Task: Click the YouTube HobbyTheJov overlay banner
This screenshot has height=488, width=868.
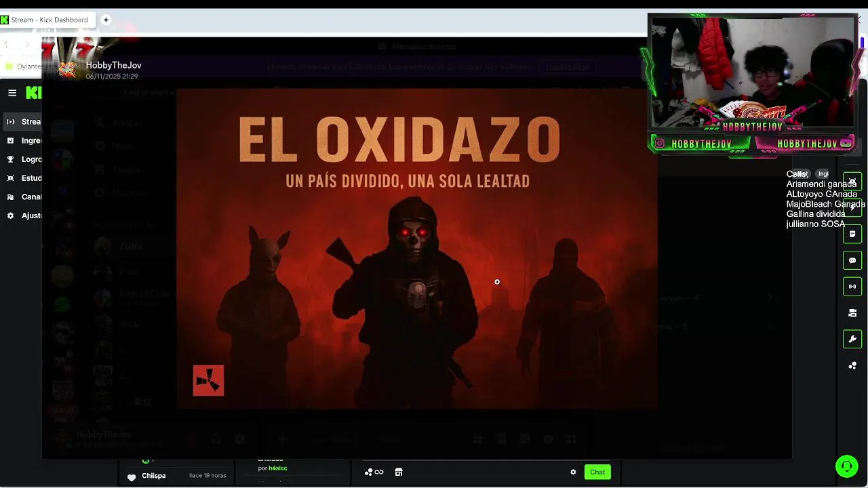Action: (805, 144)
